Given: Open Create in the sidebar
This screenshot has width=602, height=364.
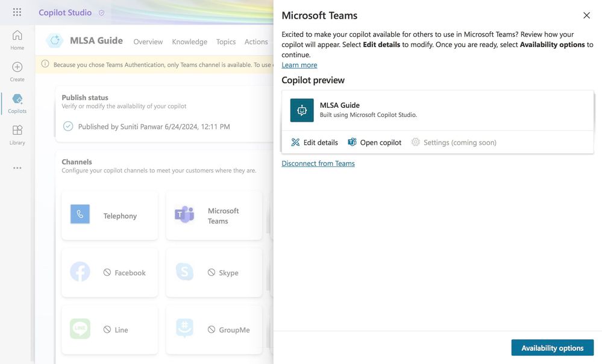Looking at the screenshot, I should 17,72.
